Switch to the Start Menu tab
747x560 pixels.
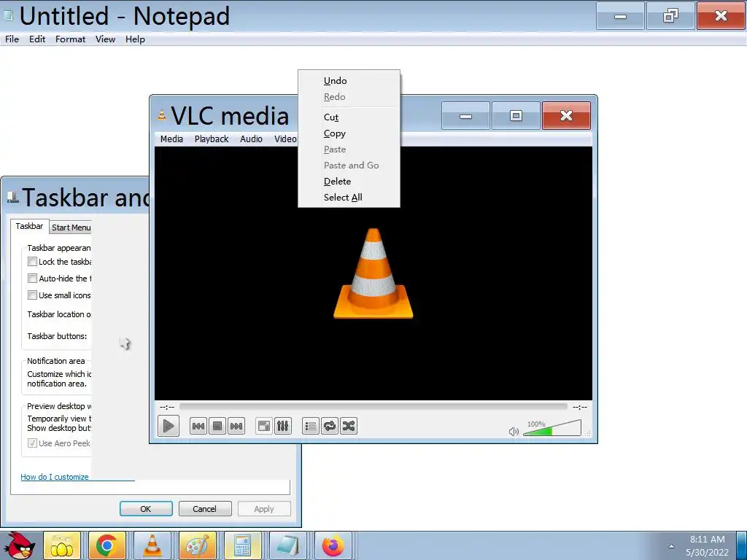[71, 227]
